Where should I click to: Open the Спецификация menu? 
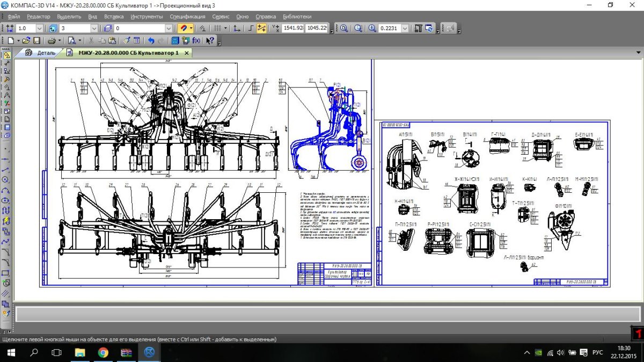[x=187, y=17]
